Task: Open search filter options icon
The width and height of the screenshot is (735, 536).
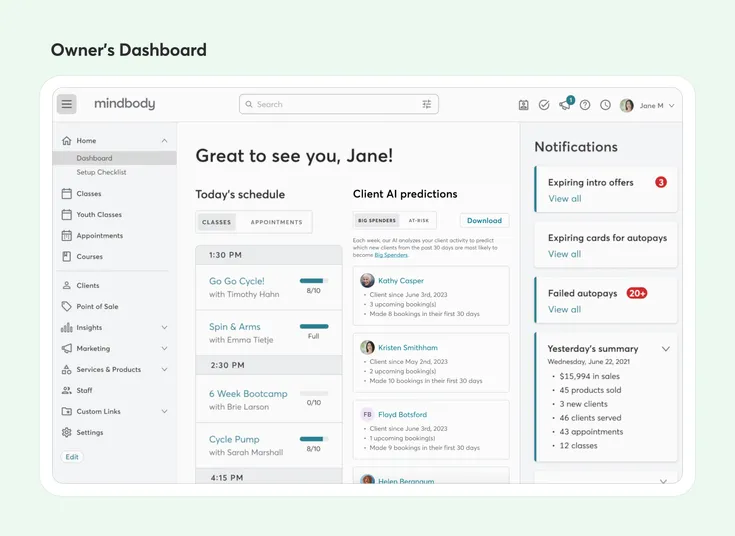Action: click(x=427, y=104)
